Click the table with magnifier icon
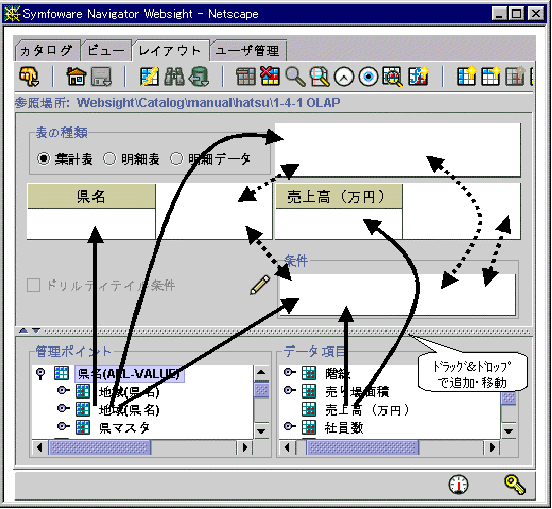 pyautogui.click(x=393, y=76)
